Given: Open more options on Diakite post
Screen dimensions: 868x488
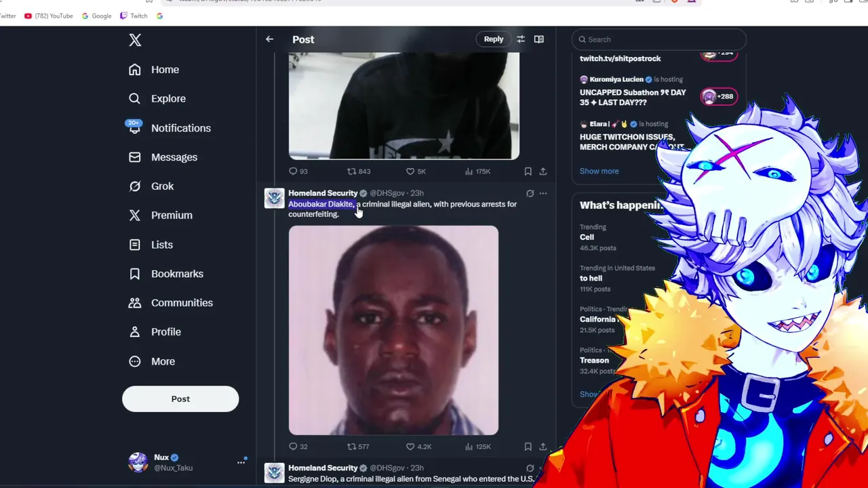Looking at the screenshot, I should coord(543,193).
